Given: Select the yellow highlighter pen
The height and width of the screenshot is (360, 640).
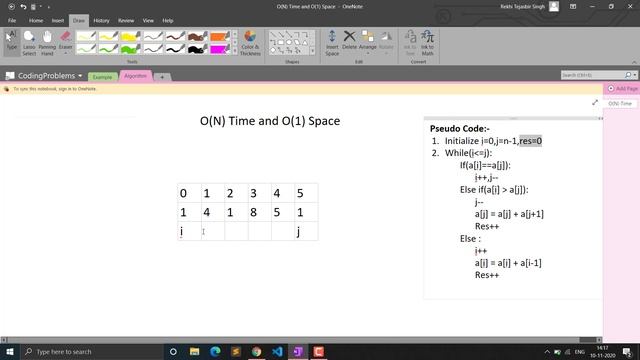Looking at the screenshot, I should (131, 36).
